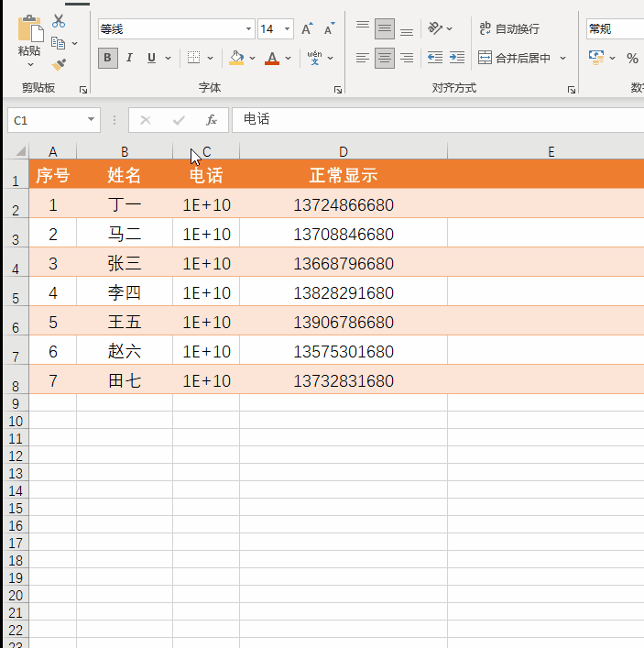Select the cell containing 张三

pos(125,262)
